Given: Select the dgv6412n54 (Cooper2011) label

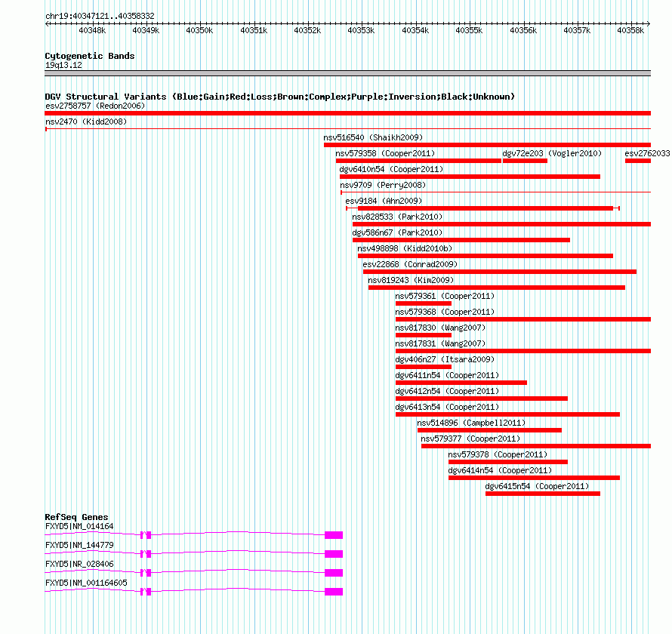Looking at the screenshot, I should point(447,391).
